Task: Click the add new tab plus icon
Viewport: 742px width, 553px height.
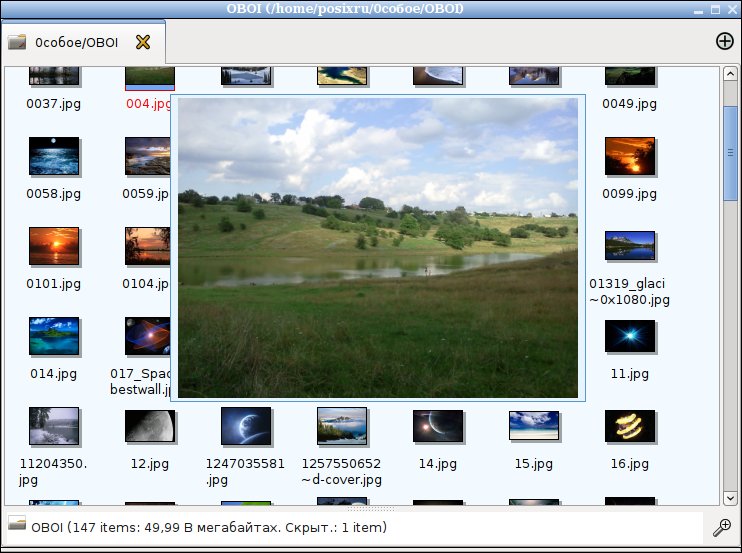Action: [724, 42]
